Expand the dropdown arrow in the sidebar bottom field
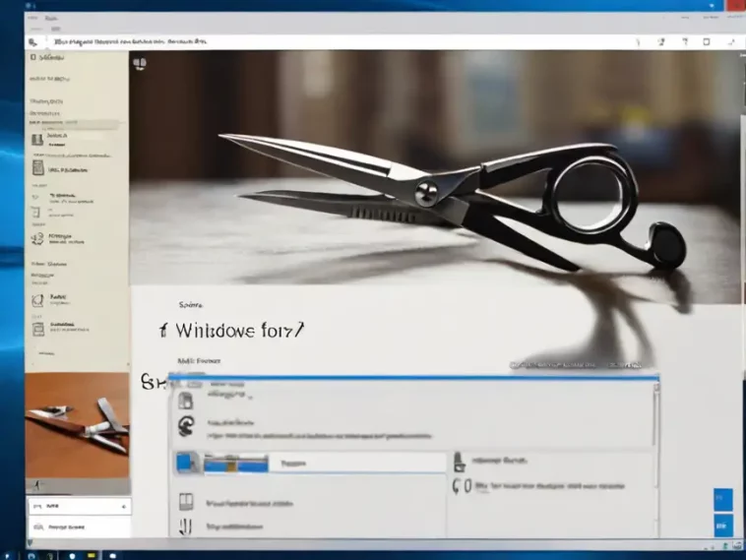Image resolution: width=746 pixels, height=560 pixels. (x=124, y=507)
